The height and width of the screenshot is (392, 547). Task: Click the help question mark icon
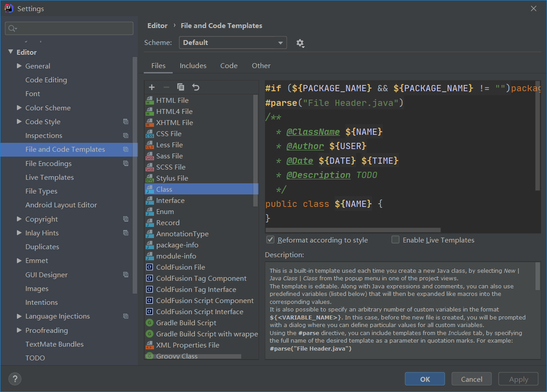pos(15,379)
